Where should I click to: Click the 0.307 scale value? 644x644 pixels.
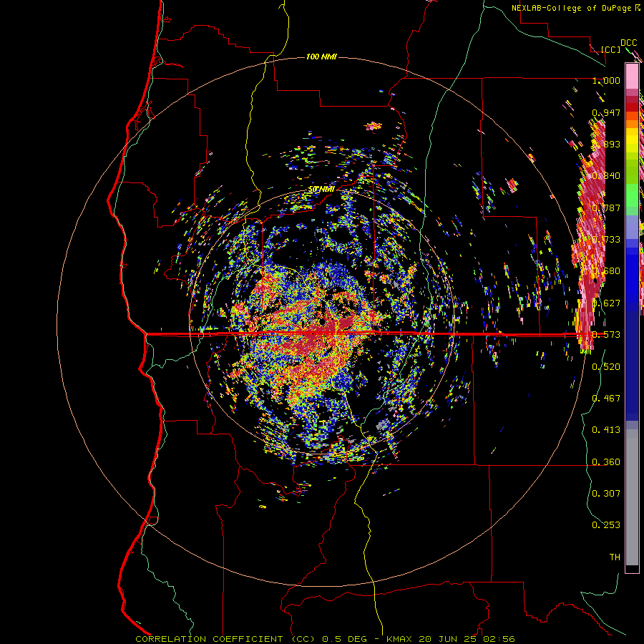606,494
